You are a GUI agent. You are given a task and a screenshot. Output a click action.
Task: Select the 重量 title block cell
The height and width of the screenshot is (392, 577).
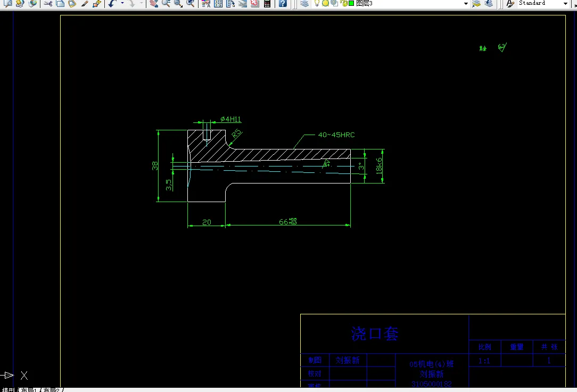(517, 347)
